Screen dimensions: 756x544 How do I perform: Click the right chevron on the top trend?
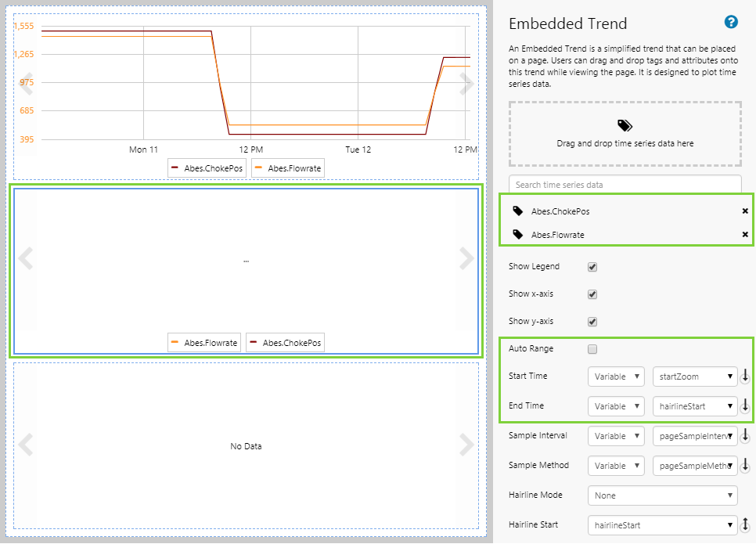tap(466, 84)
